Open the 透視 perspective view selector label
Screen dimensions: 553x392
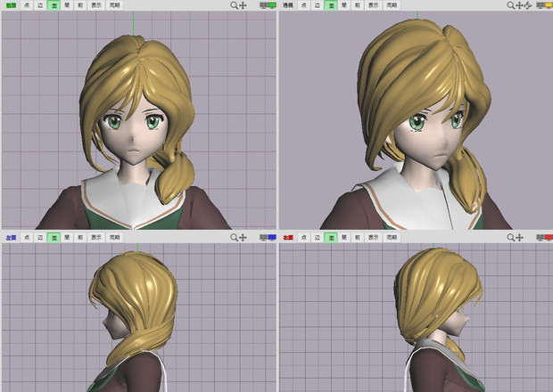[x=288, y=5]
